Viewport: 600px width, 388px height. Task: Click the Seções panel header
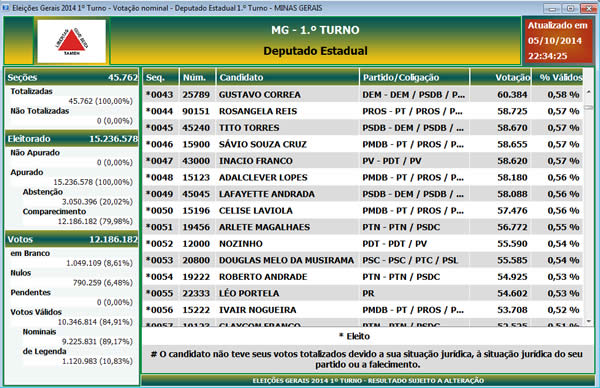pos(72,77)
